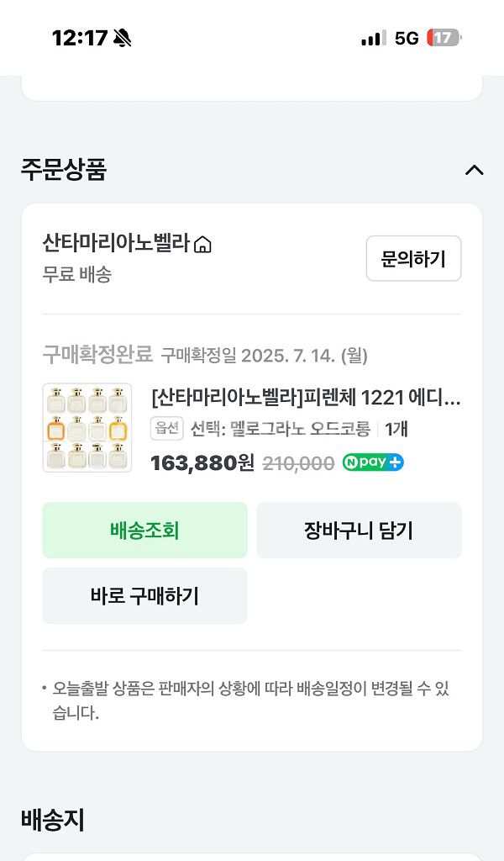Add the item via 장바구니 담기
Screen dimensions: 504x861
[x=359, y=530]
